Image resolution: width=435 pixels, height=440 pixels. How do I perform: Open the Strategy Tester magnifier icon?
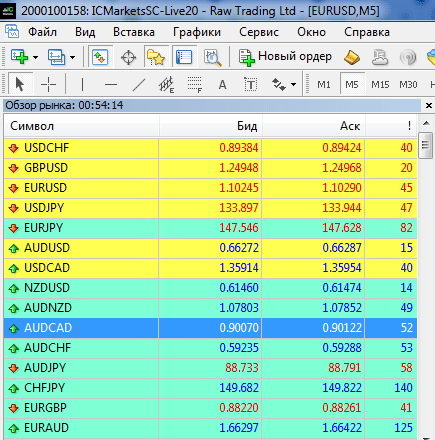coord(212,57)
